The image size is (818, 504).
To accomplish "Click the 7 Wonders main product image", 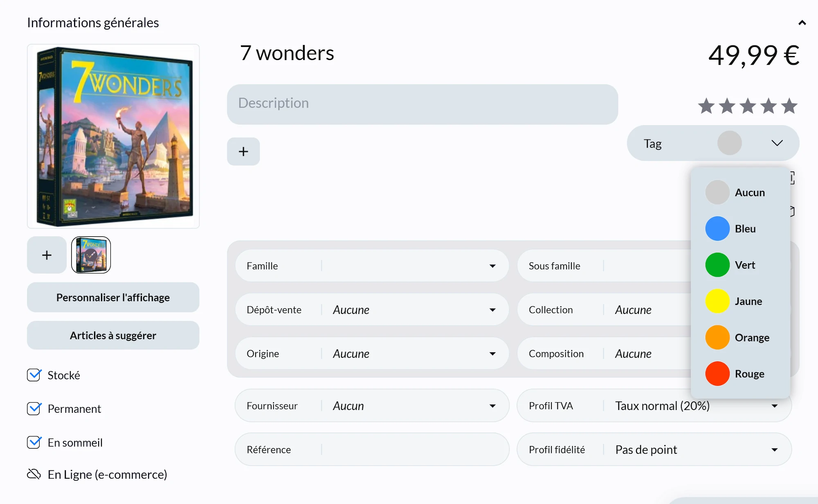I will point(113,136).
